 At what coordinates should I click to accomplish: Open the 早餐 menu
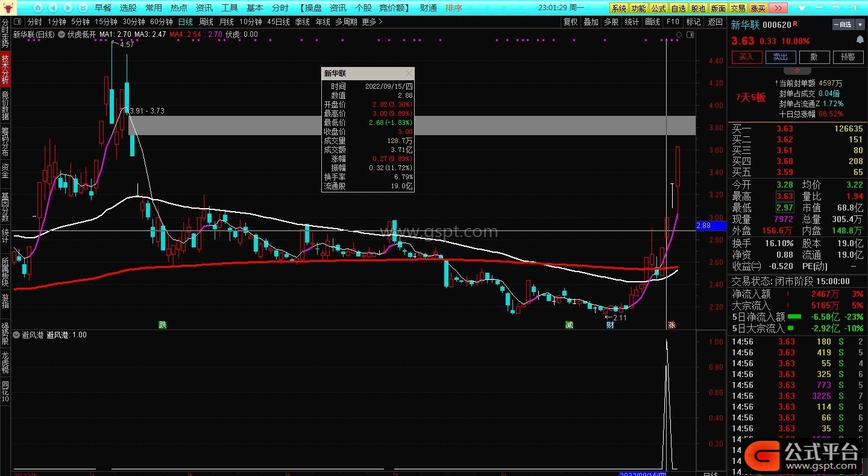pyautogui.click(x=103, y=8)
